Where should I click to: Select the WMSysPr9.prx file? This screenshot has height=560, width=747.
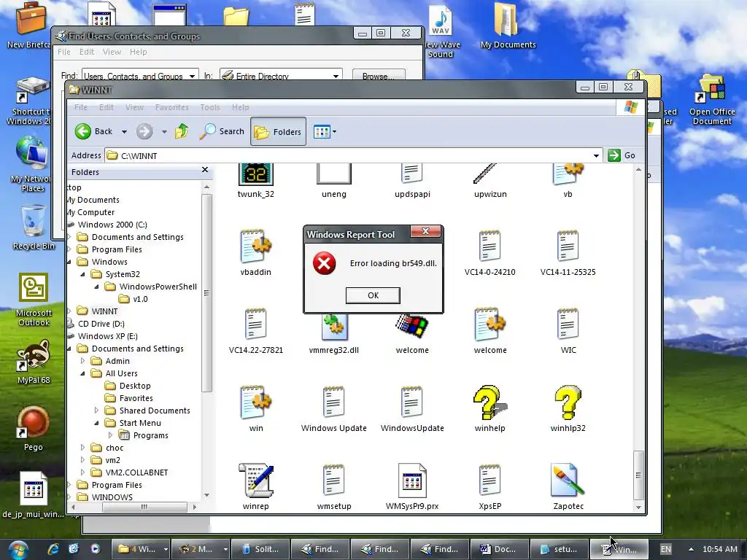tap(412, 486)
